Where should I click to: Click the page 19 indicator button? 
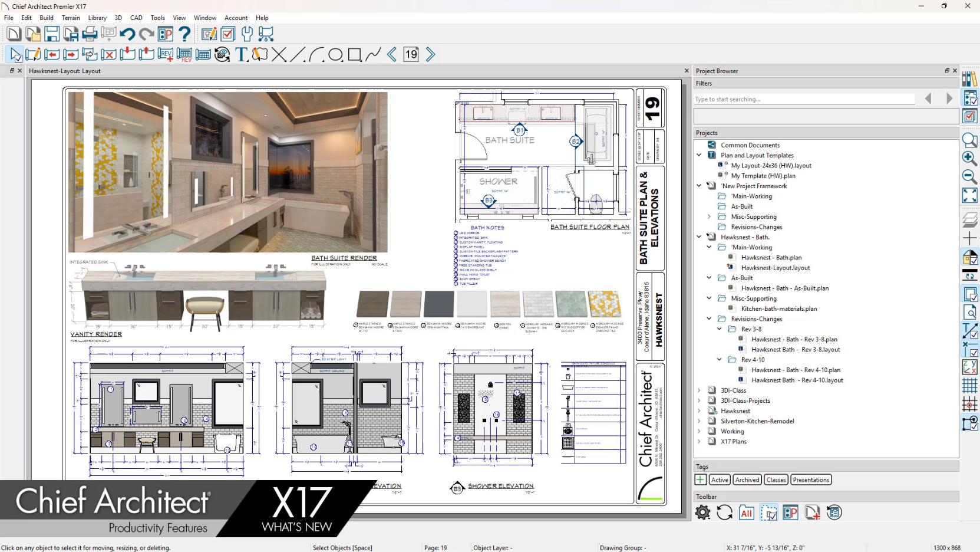click(411, 55)
